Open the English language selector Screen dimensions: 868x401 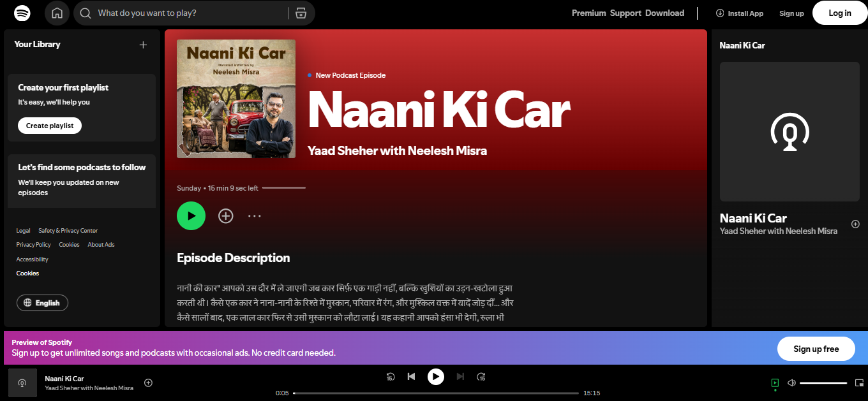pyautogui.click(x=42, y=303)
